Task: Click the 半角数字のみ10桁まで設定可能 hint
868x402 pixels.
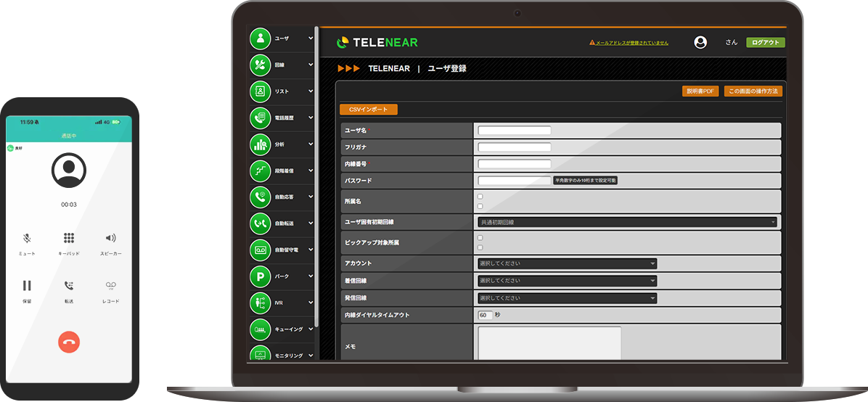Action: (585, 181)
